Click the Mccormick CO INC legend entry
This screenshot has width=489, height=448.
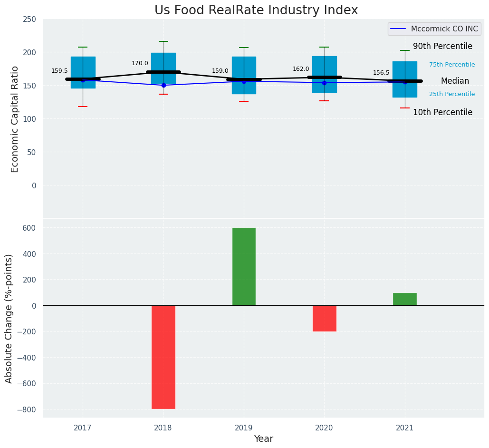pyautogui.click(x=444, y=29)
